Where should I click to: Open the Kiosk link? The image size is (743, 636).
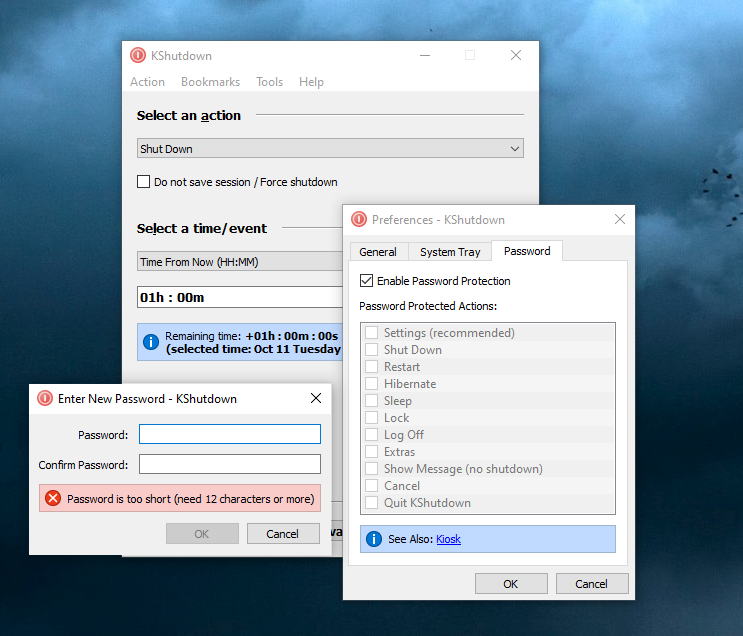tap(448, 539)
